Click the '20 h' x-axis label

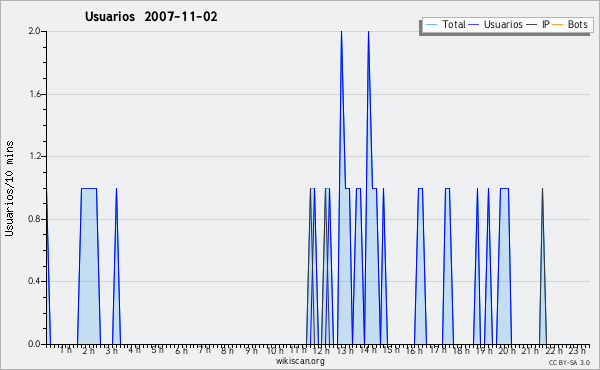tap(507, 350)
